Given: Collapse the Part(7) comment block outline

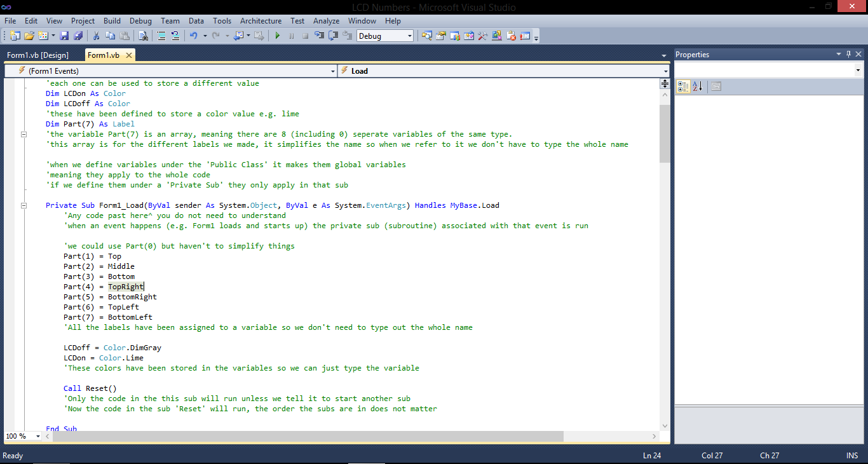Looking at the screenshot, I should 24,134.
